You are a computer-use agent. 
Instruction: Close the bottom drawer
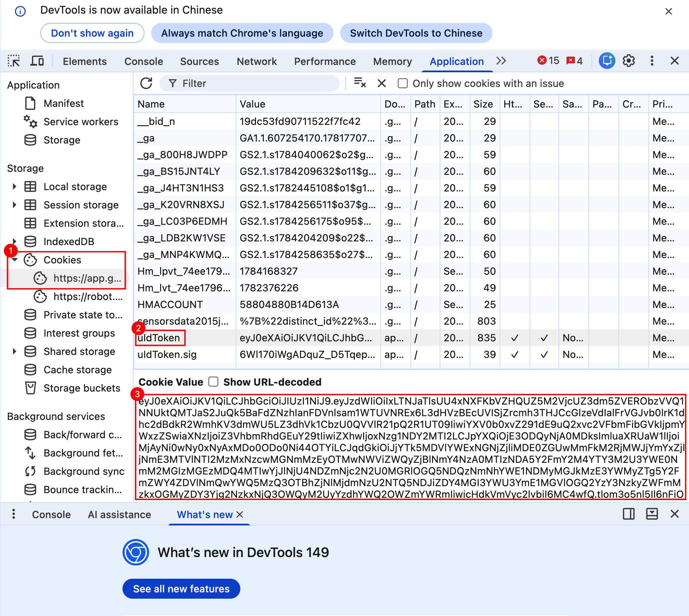(x=674, y=514)
